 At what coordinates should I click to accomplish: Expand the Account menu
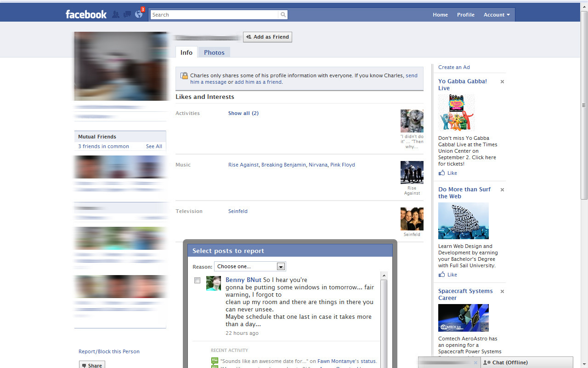(497, 15)
